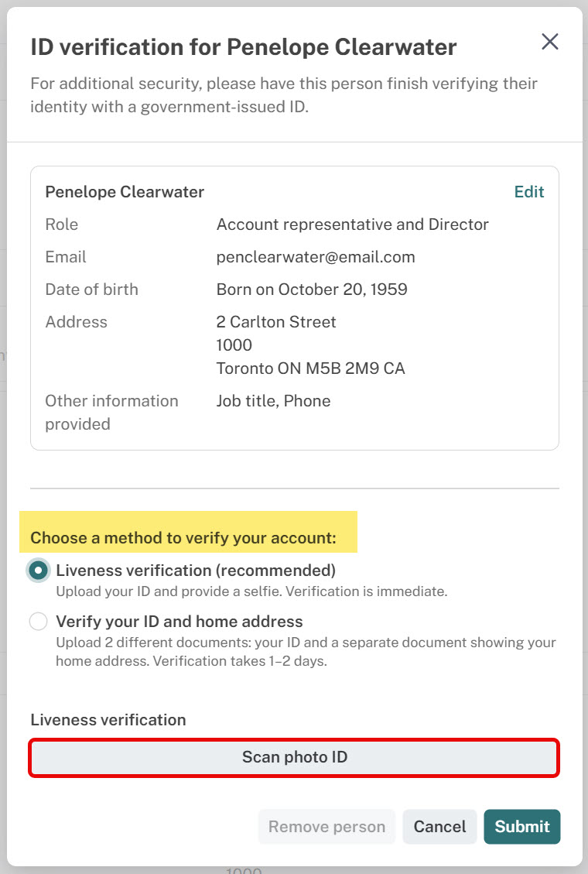Click the 'Verify your ID and home address' label text

tap(179, 621)
